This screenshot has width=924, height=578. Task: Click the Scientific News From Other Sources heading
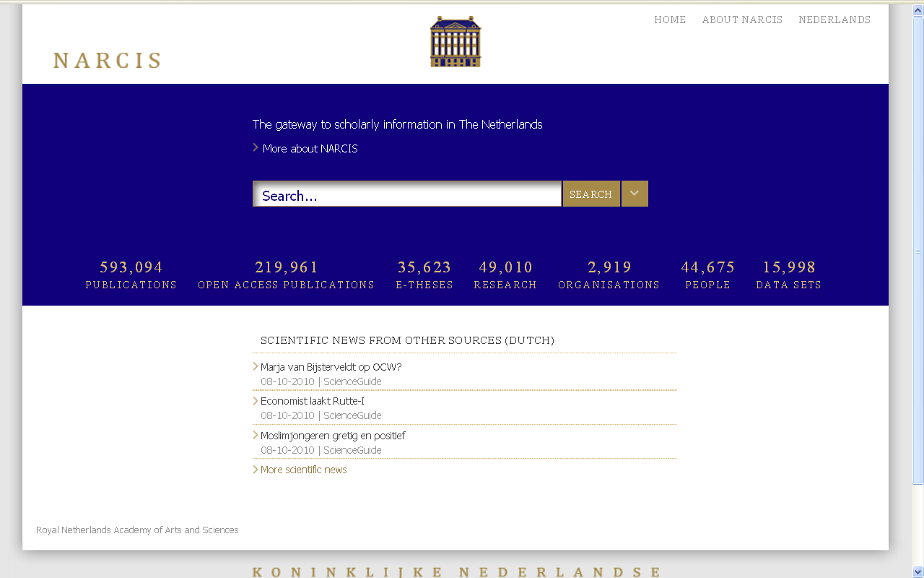[x=407, y=340]
